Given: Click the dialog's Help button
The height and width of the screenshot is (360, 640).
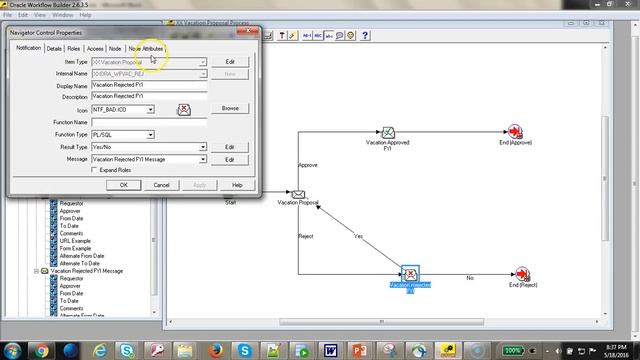Looking at the screenshot, I should point(237,185).
